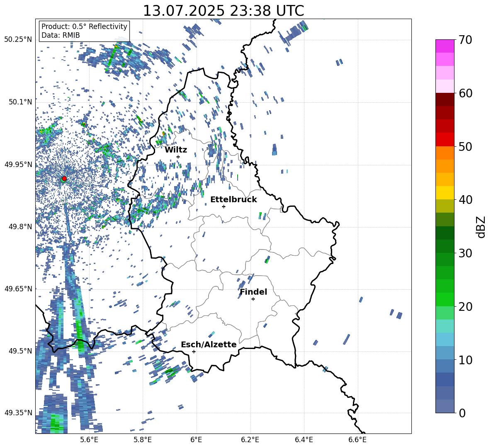This screenshot has width=491, height=448.
Task: Click the magenta top colorbar segment
Action: click(x=445, y=46)
